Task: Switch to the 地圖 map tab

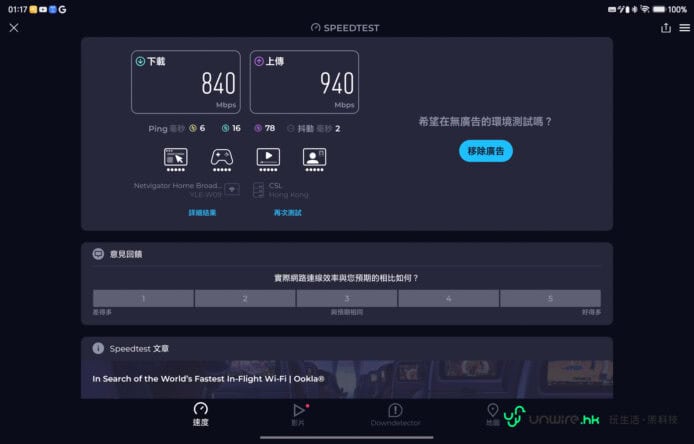Action: 493,414
